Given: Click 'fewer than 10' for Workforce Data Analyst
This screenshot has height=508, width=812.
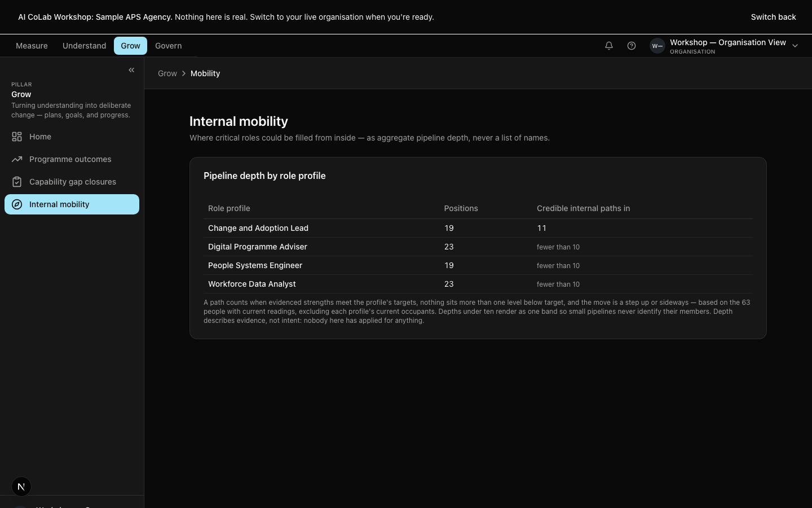Looking at the screenshot, I should pyautogui.click(x=558, y=284).
